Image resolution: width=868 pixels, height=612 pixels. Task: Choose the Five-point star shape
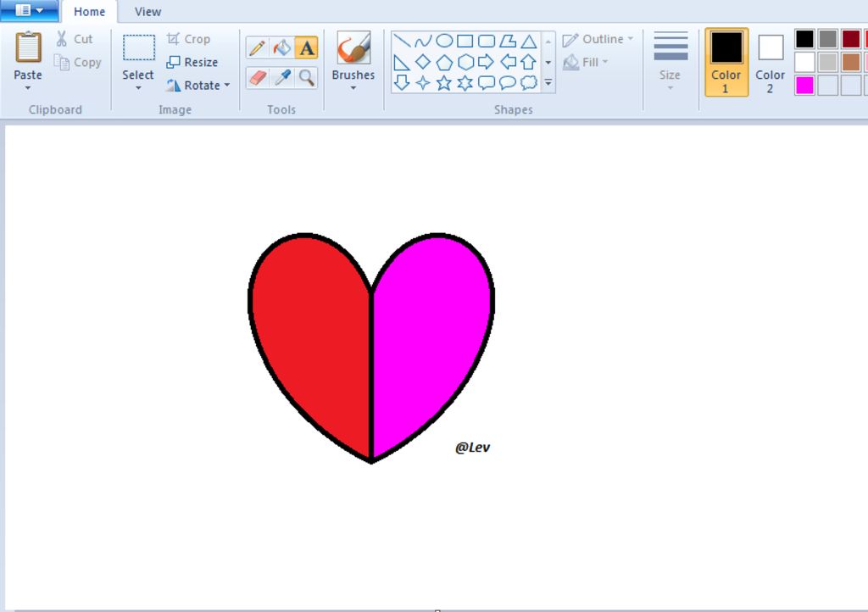[444, 83]
